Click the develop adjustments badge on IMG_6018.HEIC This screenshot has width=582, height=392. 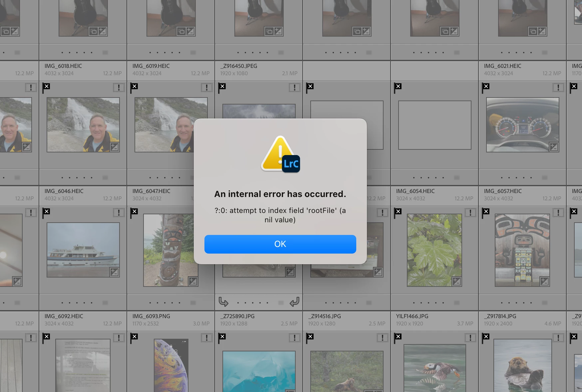click(115, 147)
